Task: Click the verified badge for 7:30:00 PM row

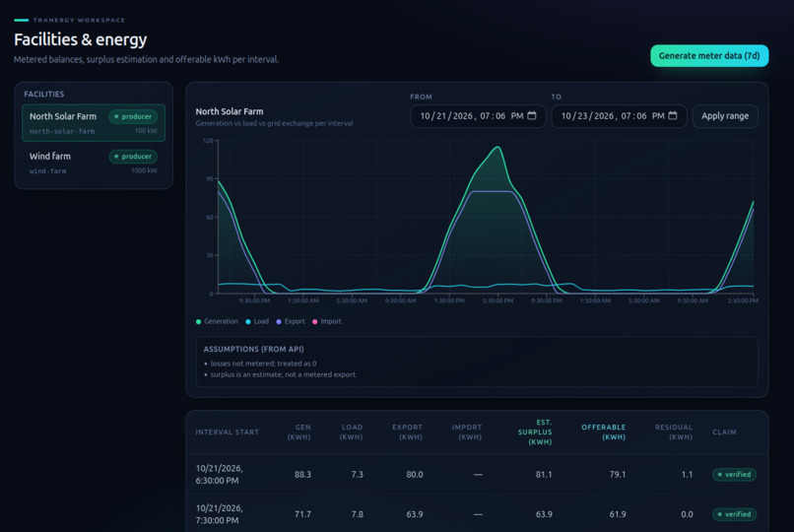Action: [x=734, y=514]
